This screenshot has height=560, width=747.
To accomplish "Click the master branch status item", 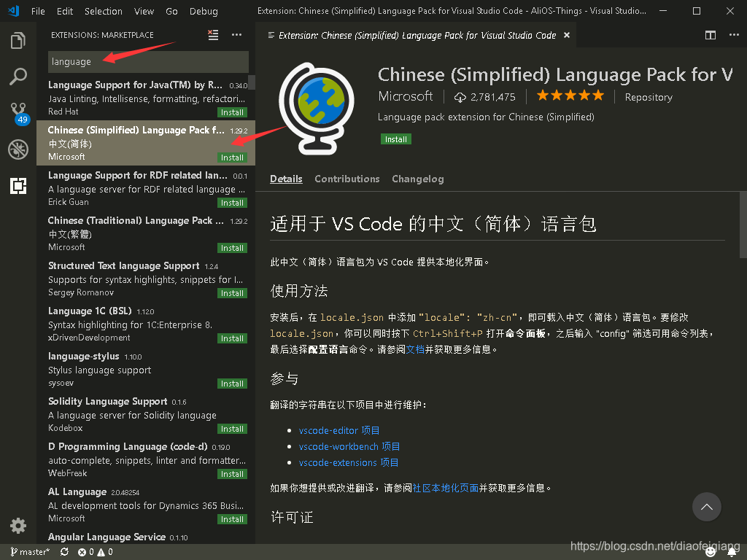I will point(29,552).
